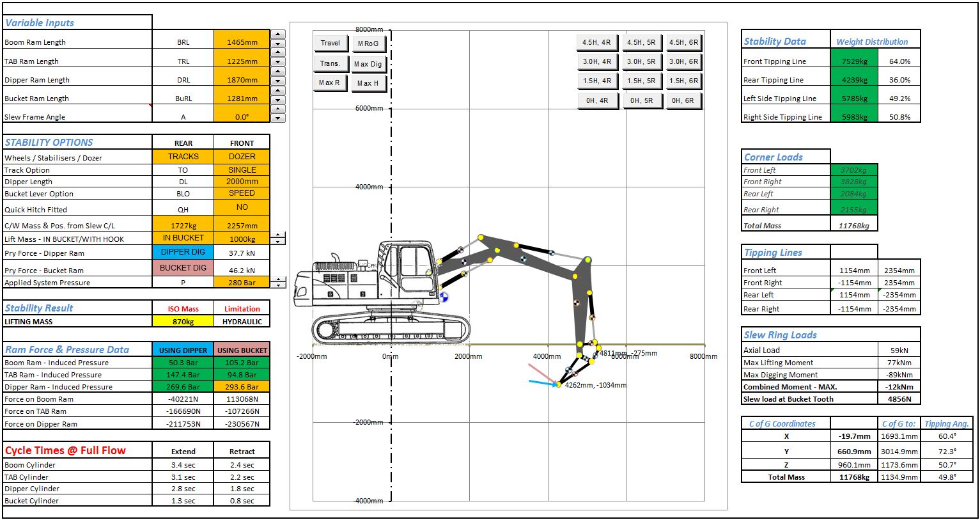Change the Quick Hitch Fitted NO cell

pyautogui.click(x=242, y=207)
